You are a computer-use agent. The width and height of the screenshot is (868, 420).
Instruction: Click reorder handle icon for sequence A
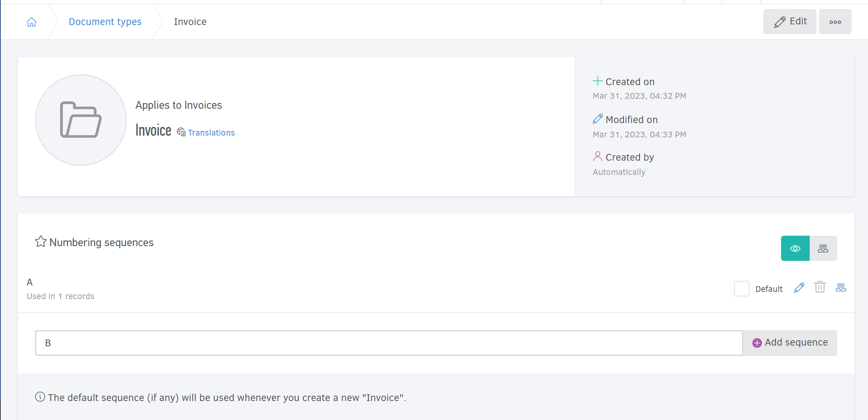coord(840,287)
